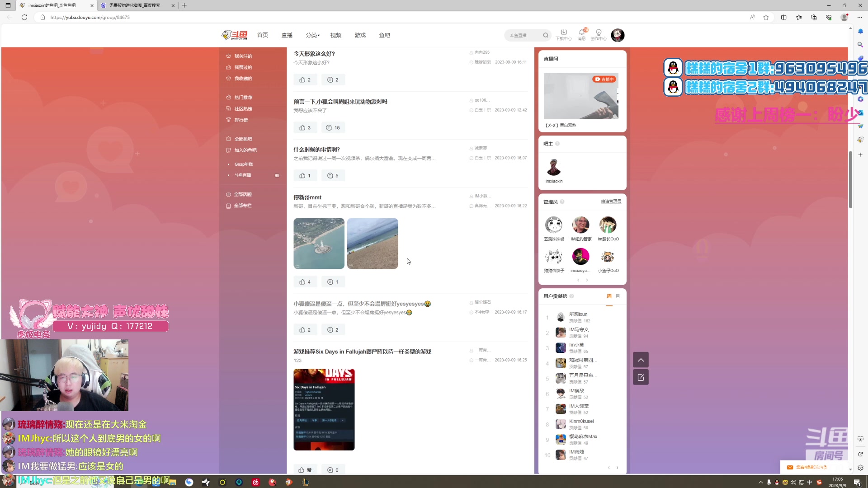The height and width of the screenshot is (488, 868).
Task: Open the 直播 navigation item
Action: pyautogui.click(x=287, y=35)
